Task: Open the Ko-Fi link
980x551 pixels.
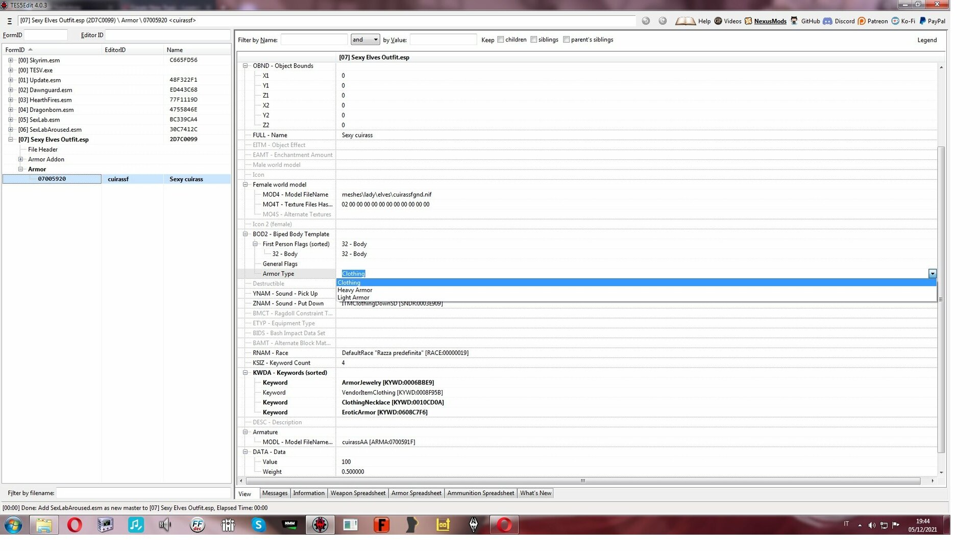Action: pos(908,21)
